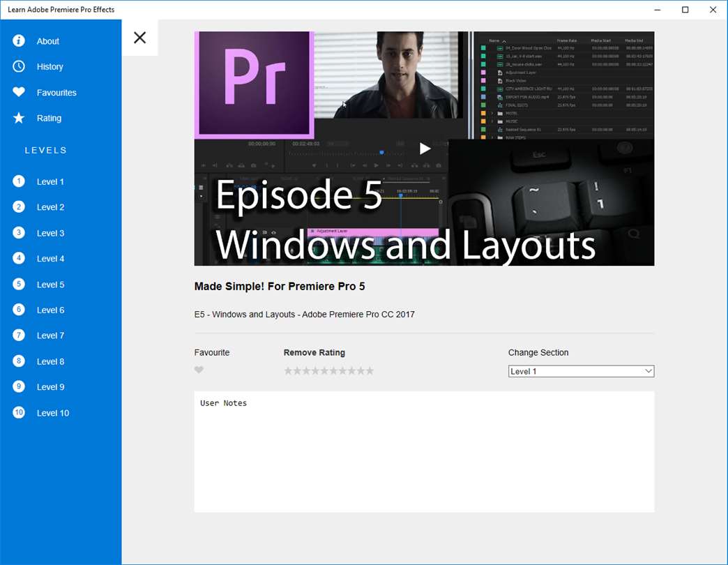Click the LEVELS section header
The height and width of the screenshot is (565, 728).
coord(45,151)
